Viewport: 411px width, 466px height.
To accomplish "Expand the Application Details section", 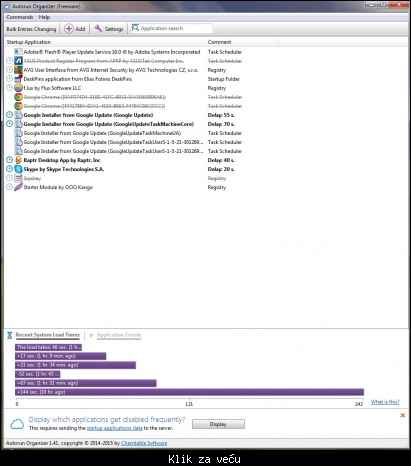I will [119, 335].
